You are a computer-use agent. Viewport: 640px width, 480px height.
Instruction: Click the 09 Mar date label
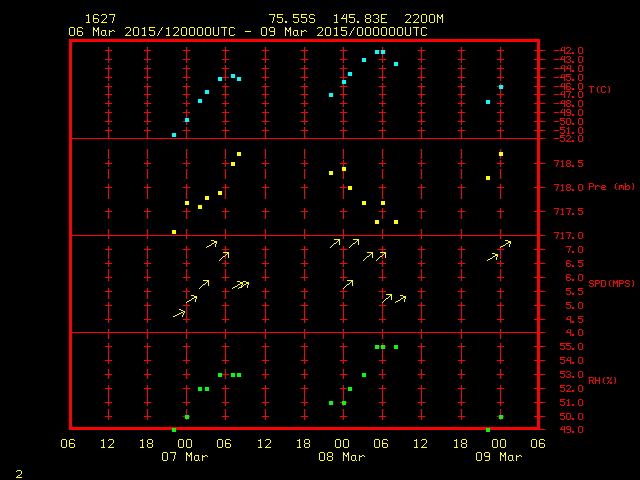tap(499, 457)
